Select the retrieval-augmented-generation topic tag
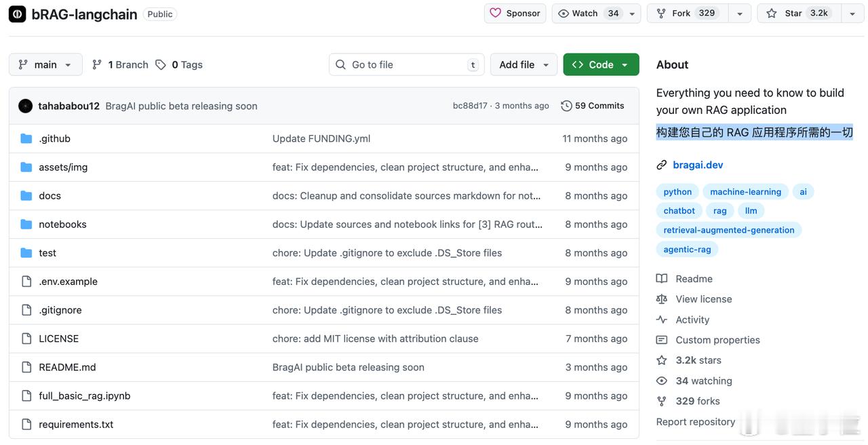The width and height of the screenshot is (868, 445). (x=728, y=230)
